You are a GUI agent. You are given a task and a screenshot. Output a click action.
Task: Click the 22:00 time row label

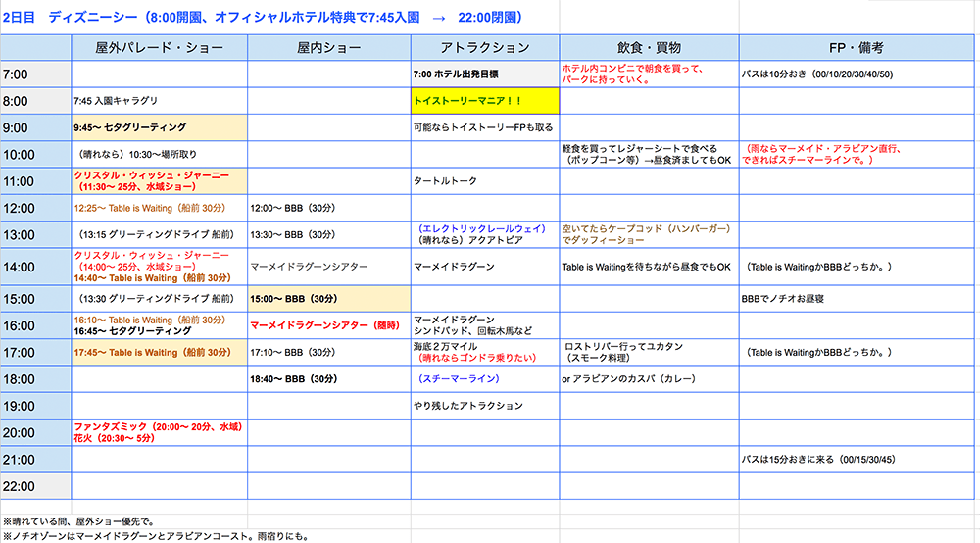pyautogui.click(x=35, y=486)
